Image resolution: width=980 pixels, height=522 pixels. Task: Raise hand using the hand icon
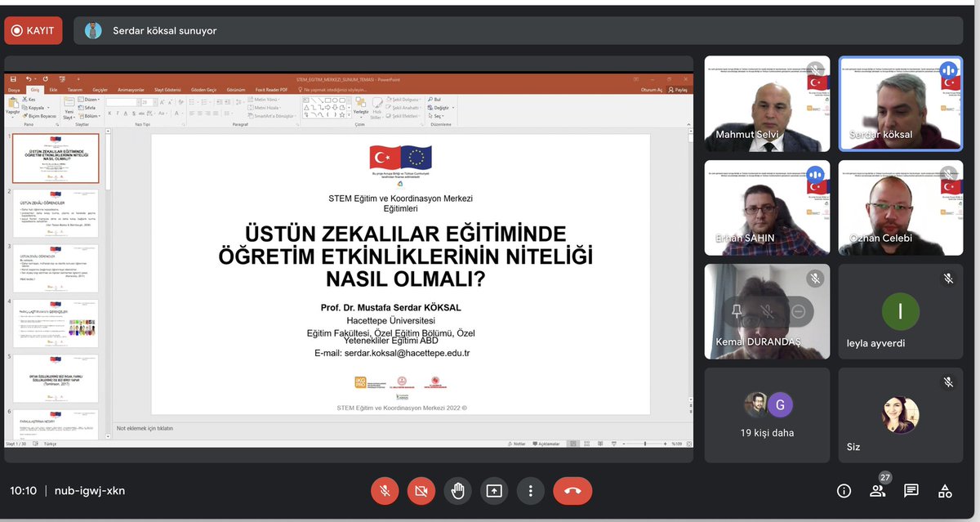[457, 490]
